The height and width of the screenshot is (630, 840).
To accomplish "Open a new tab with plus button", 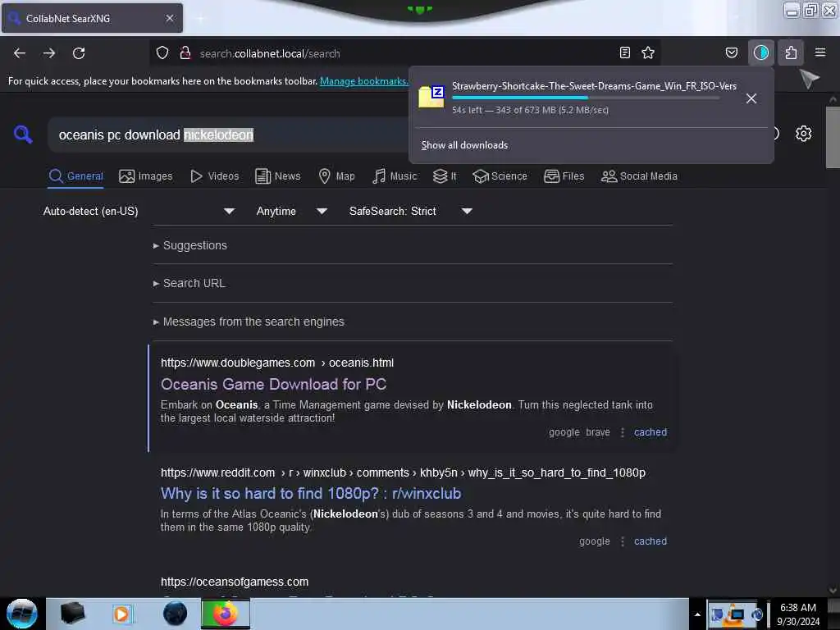I will (200, 18).
